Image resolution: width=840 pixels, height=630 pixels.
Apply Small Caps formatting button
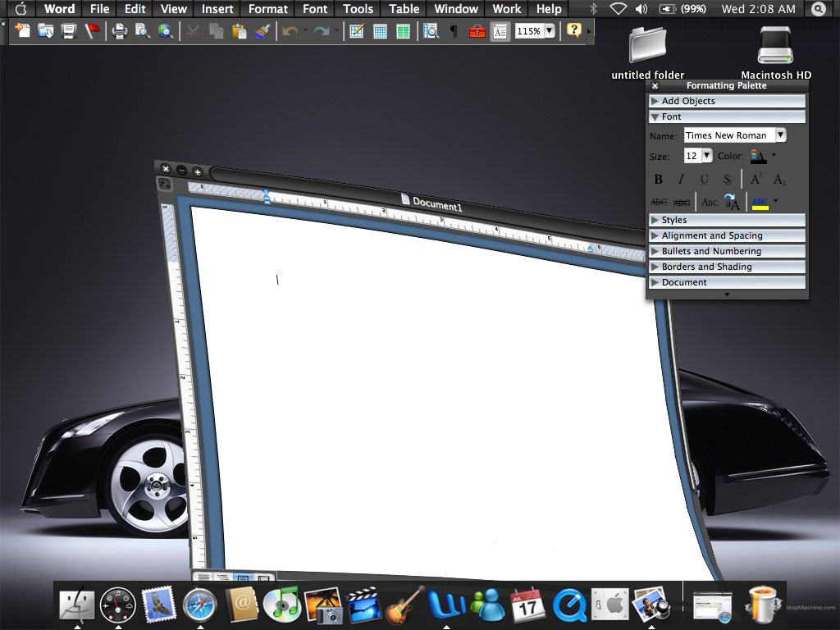pyautogui.click(x=710, y=203)
